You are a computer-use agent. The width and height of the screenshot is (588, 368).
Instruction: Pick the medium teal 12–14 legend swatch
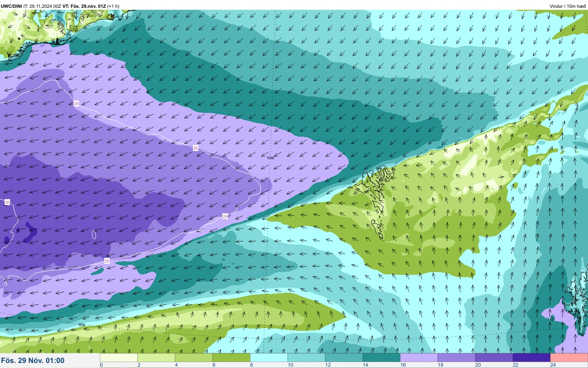click(344, 357)
